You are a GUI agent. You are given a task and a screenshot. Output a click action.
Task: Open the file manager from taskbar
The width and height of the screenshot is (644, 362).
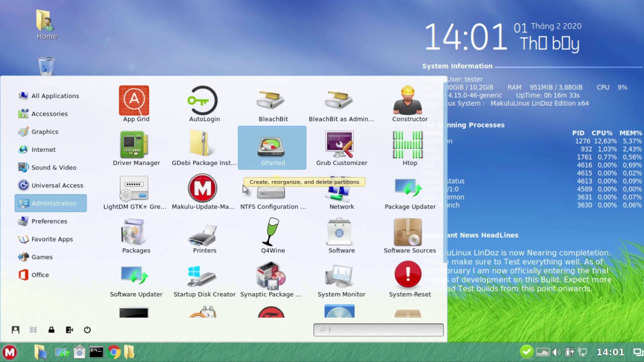pyautogui.click(x=40, y=352)
